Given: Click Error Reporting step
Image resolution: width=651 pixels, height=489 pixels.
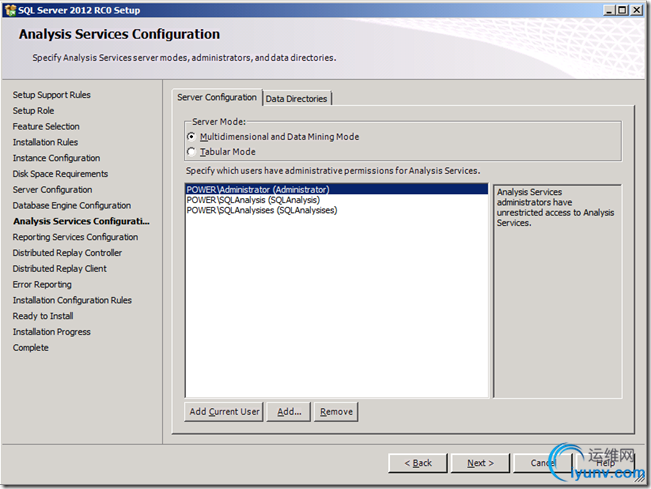Looking at the screenshot, I should point(42,284).
